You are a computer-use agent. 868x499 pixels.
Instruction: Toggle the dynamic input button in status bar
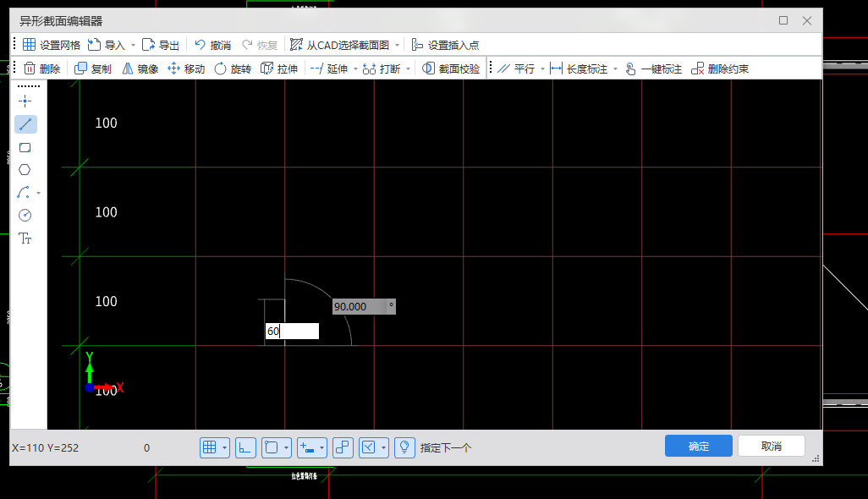[x=307, y=447]
